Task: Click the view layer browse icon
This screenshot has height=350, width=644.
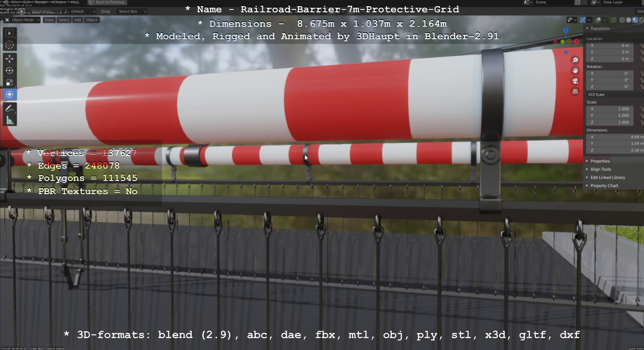Action: 595,2
